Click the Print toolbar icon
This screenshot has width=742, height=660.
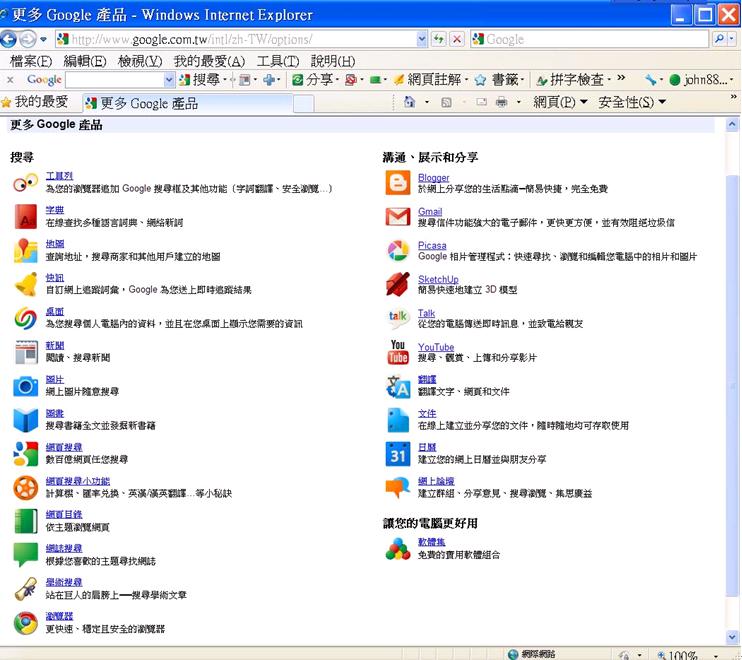coord(502,102)
